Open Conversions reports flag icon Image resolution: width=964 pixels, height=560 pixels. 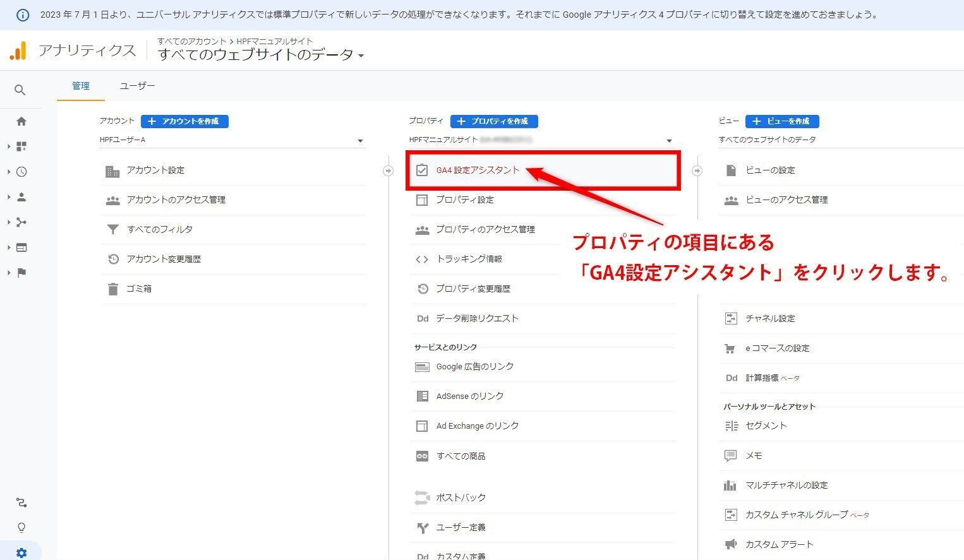pos(21,273)
